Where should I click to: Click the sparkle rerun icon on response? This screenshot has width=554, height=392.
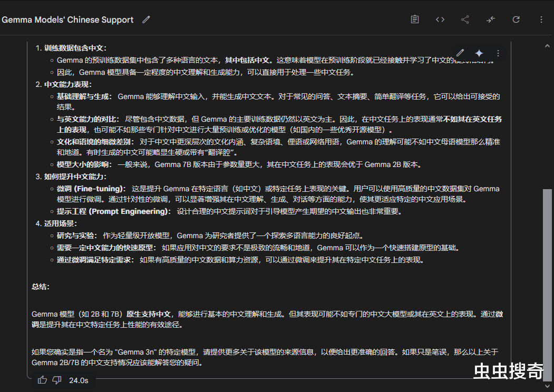click(x=479, y=53)
